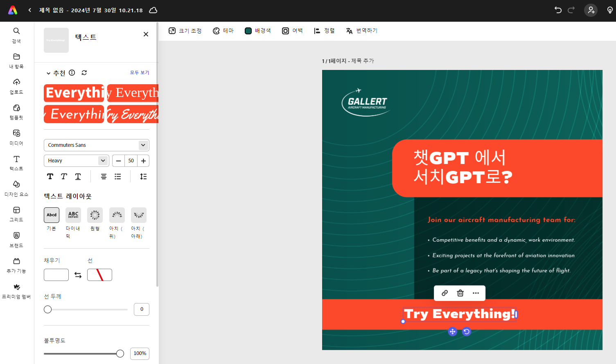Open the 검색 search panel
616x364 pixels.
click(16, 35)
